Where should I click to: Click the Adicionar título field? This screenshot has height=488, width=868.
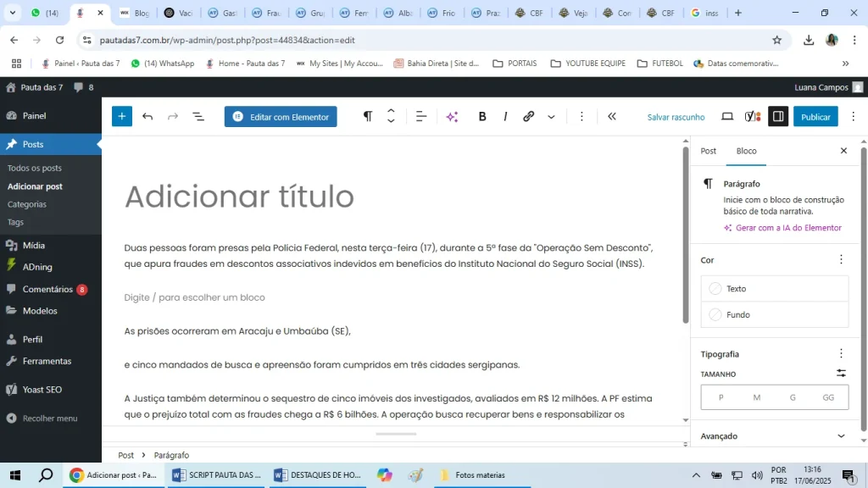388,197
